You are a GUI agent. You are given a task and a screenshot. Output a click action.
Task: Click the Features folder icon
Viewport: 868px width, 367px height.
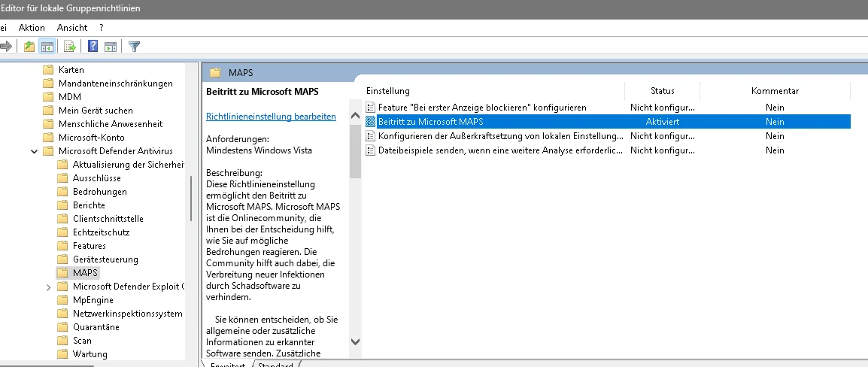coord(62,246)
